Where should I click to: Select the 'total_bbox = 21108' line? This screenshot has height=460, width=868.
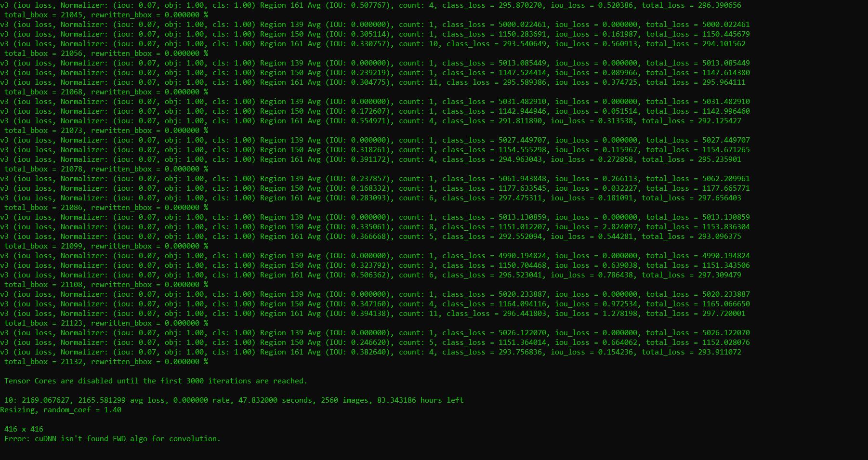106,285
